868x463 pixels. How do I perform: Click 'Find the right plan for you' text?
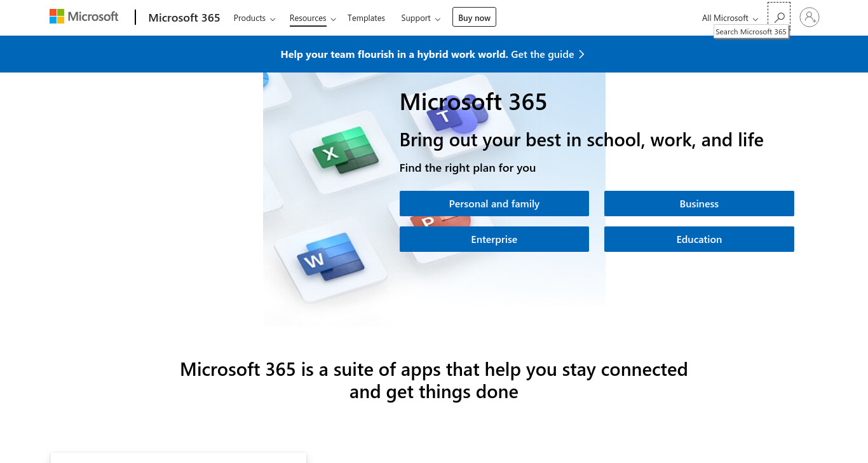[468, 168]
